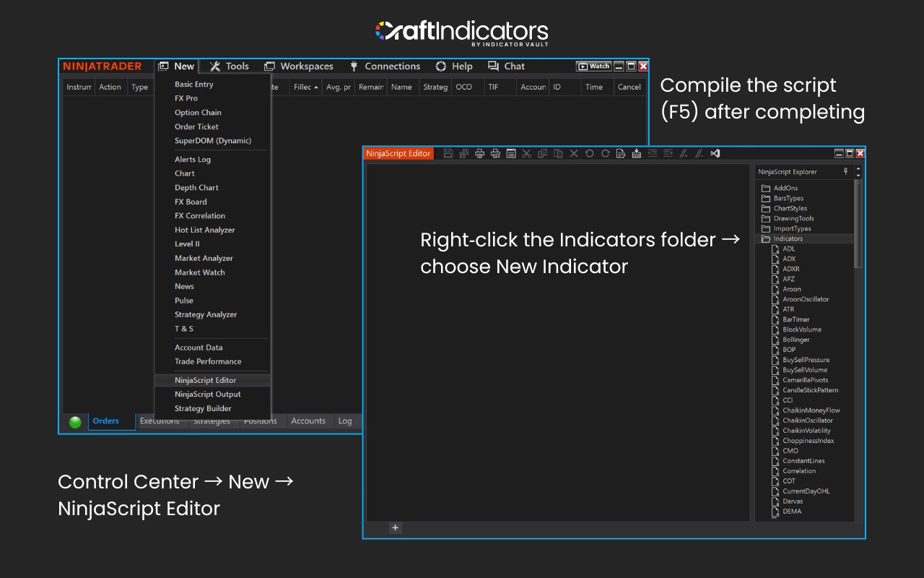Click the AddOns folder icon
Screen dimensions: 924x578
tap(766, 188)
